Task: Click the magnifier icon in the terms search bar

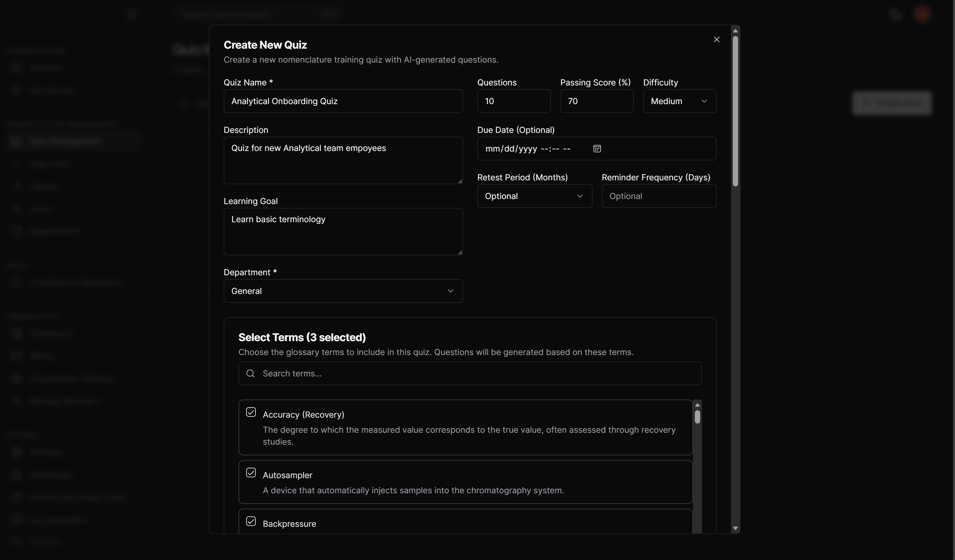Action: tap(250, 374)
